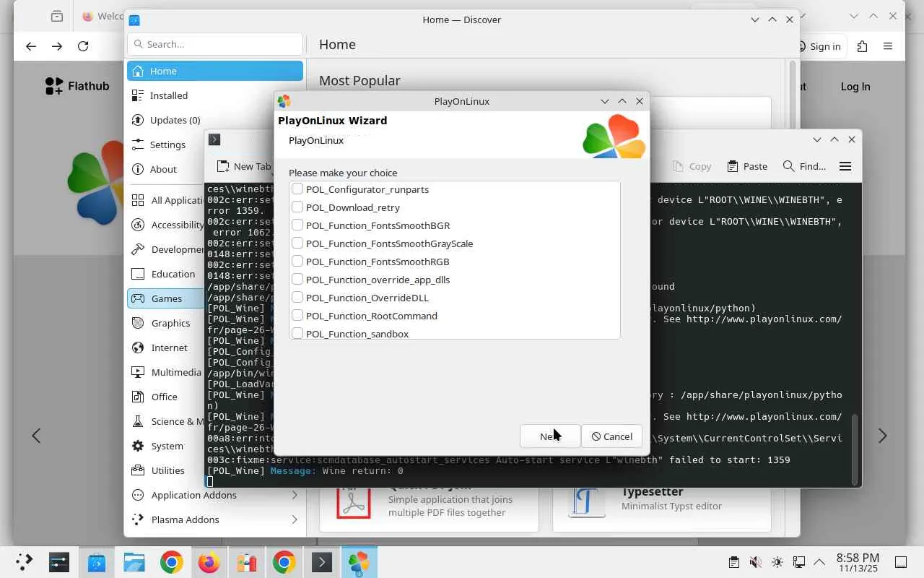Click Paste in the Konsole toolbar
Viewport: 924px width, 578px height.
click(747, 166)
